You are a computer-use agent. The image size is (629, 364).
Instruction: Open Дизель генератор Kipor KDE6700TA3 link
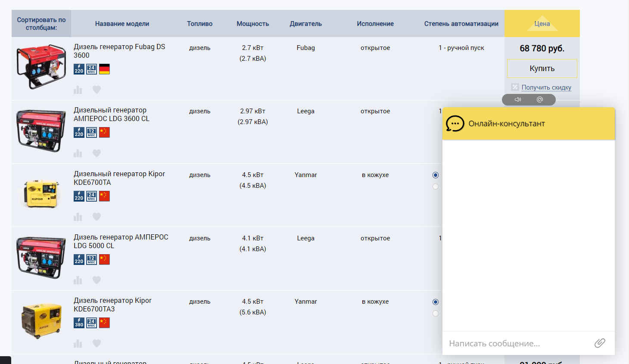pyautogui.click(x=112, y=305)
